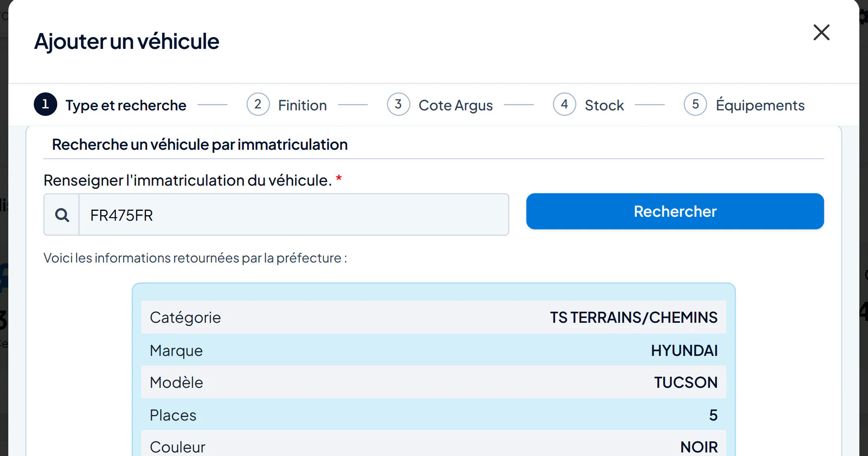Click the label Renseigner l'immatriculation du véhicule

[x=188, y=180]
